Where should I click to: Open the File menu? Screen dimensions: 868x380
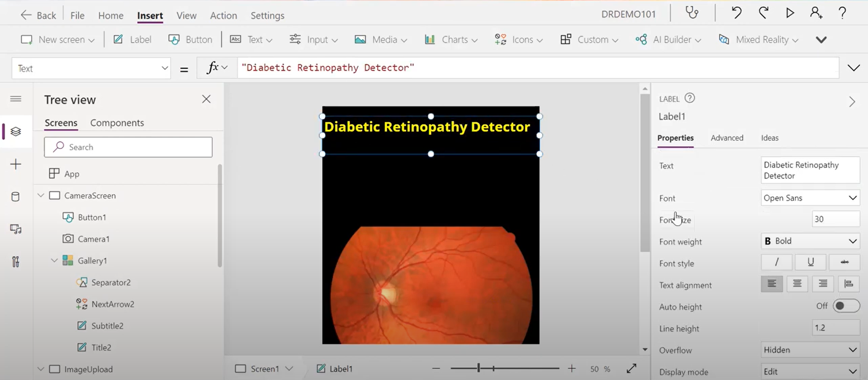[77, 15]
